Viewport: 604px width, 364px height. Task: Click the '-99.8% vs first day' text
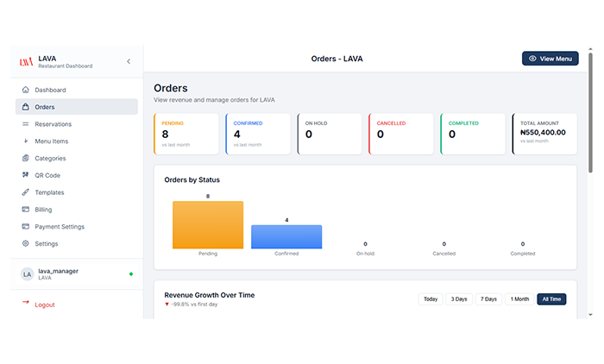[x=194, y=304]
